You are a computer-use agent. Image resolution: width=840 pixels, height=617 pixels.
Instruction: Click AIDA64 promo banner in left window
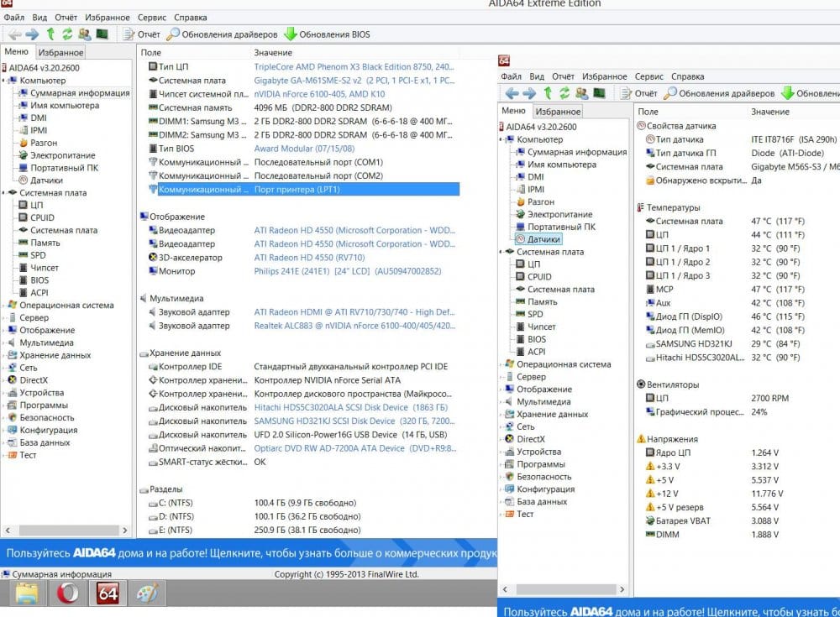pyautogui.click(x=249, y=552)
